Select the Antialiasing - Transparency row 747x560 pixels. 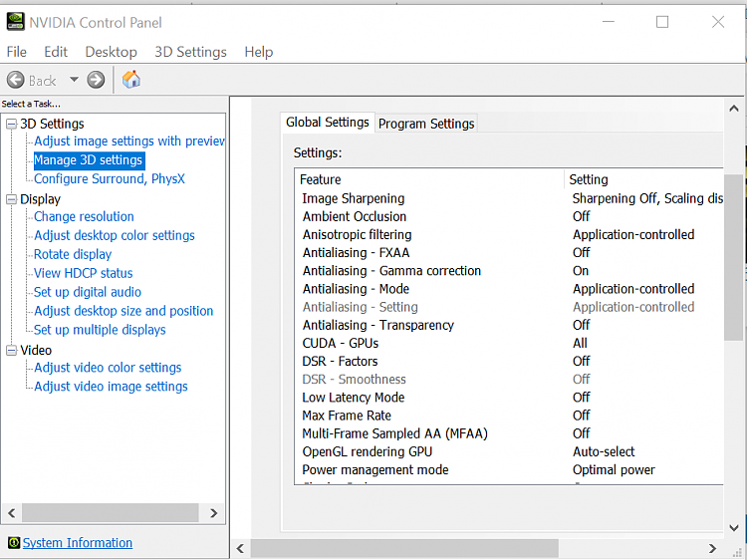click(x=509, y=325)
